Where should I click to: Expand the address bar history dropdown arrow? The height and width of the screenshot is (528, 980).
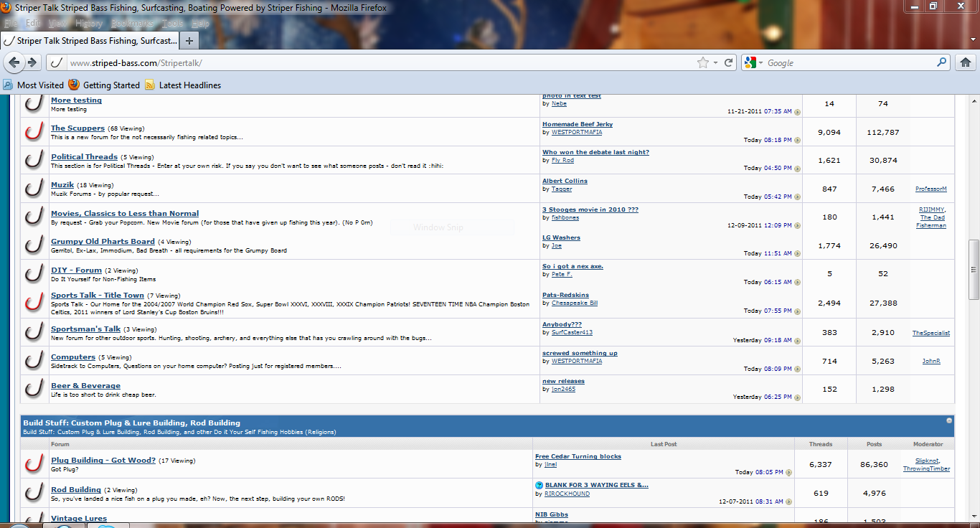715,63
